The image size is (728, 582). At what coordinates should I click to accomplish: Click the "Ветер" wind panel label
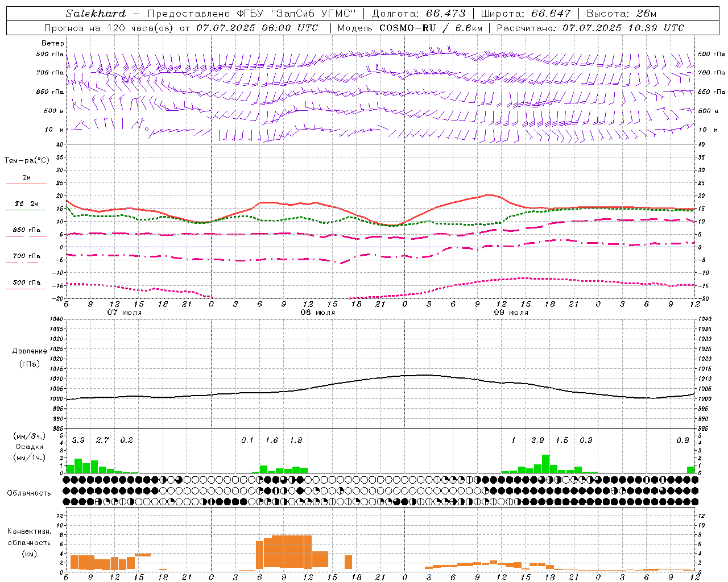coord(53,43)
